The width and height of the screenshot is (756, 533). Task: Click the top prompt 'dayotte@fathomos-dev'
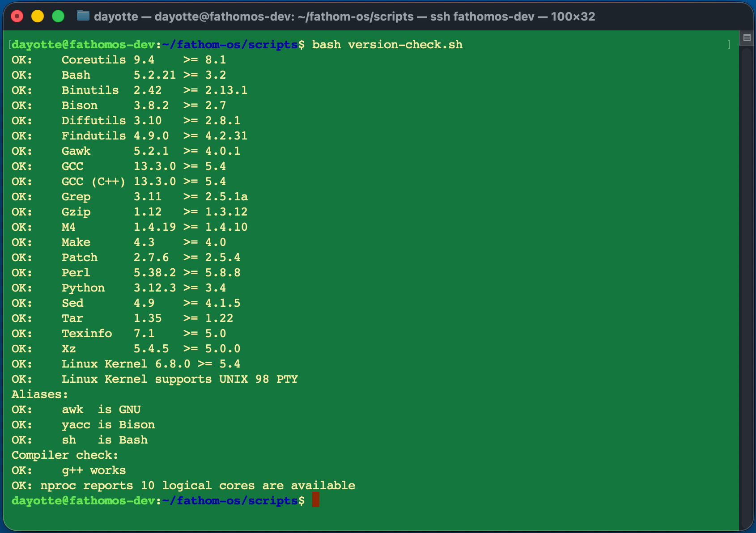[83, 45]
